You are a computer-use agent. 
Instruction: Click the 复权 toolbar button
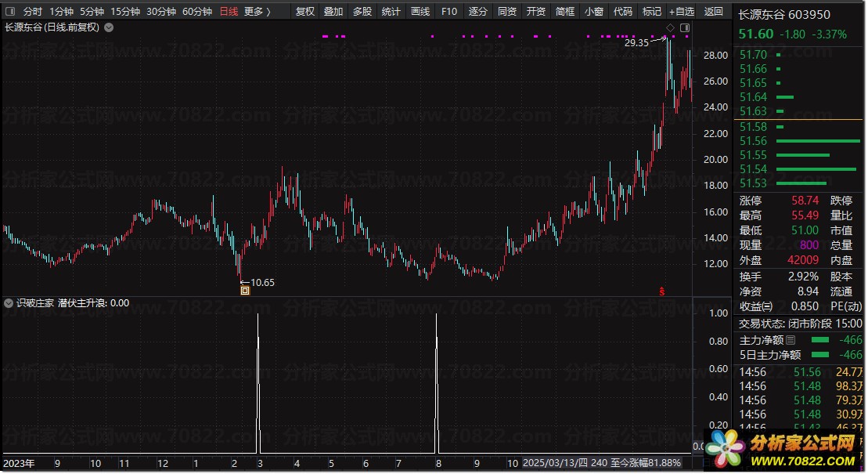click(305, 12)
